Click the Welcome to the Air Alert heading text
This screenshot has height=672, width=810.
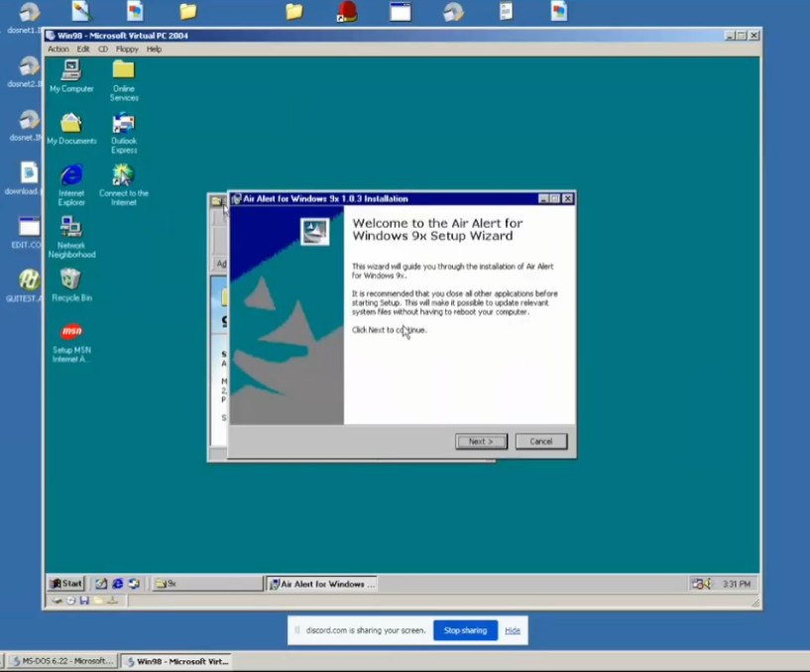click(437, 229)
